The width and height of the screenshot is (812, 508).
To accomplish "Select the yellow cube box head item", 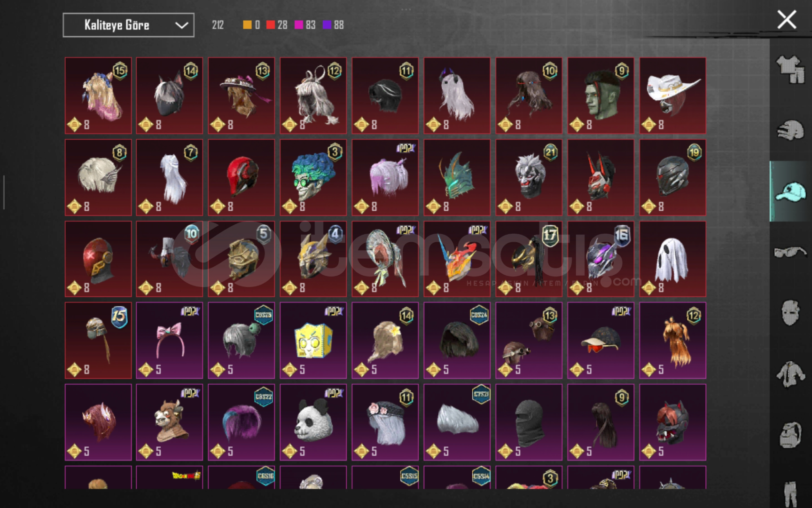I will 313,341.
